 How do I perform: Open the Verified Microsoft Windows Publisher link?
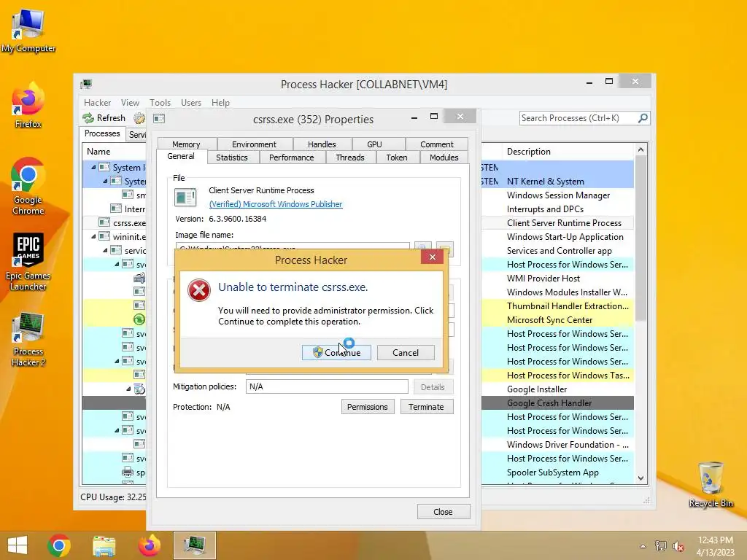point(275,204)
